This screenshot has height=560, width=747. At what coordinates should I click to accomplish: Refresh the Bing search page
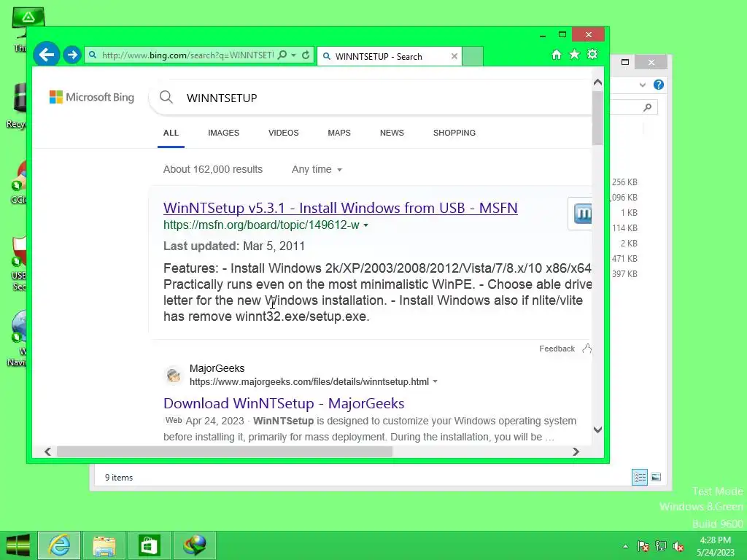306,55
